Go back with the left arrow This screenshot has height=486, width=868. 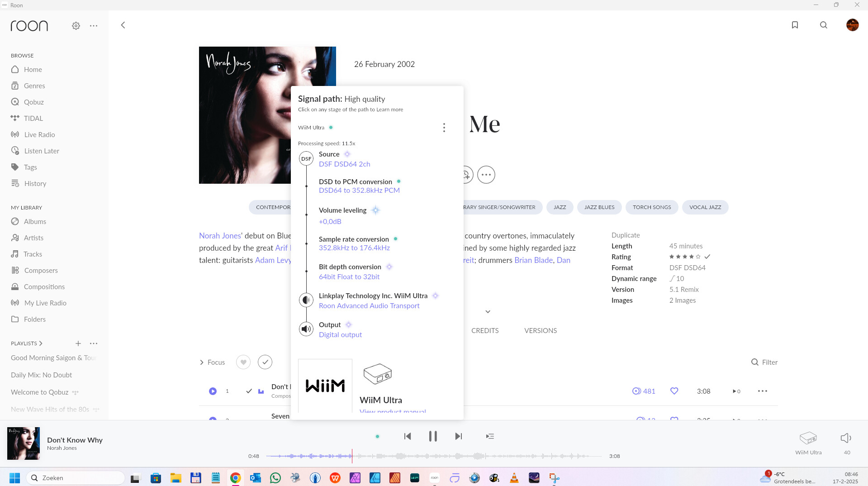(x=123, y=25)
